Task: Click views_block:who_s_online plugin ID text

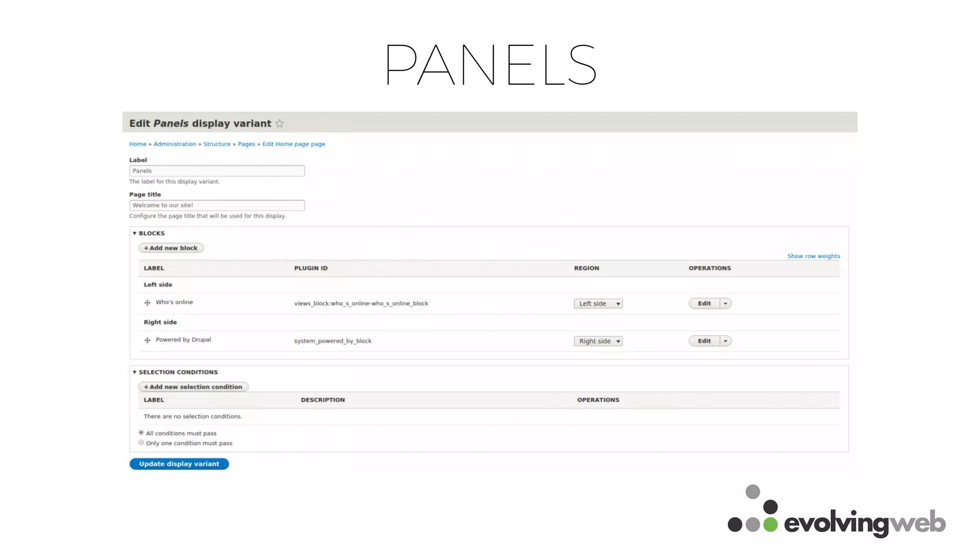Action: 361,304
